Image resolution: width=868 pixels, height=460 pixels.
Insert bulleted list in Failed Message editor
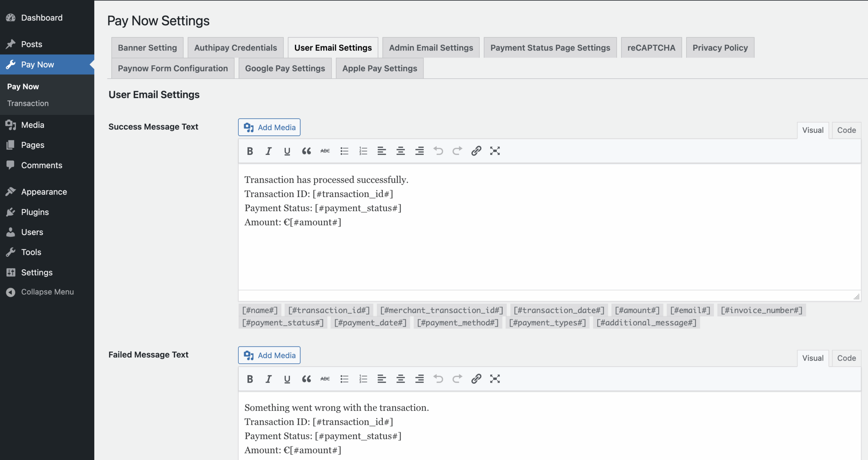(344, 379)
